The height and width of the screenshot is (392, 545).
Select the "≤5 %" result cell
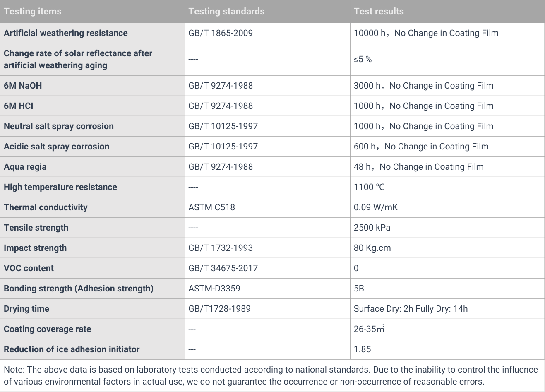tap(363, 59)
